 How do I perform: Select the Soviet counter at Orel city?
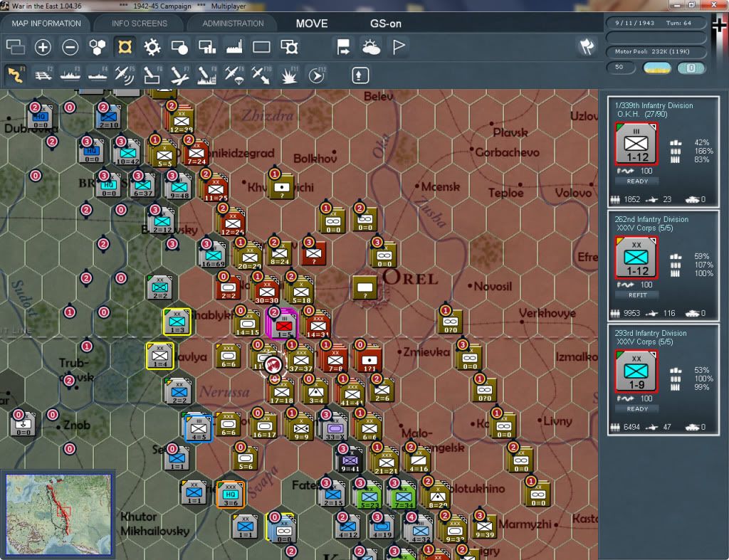pyautogui.click(x=365, y=288)
